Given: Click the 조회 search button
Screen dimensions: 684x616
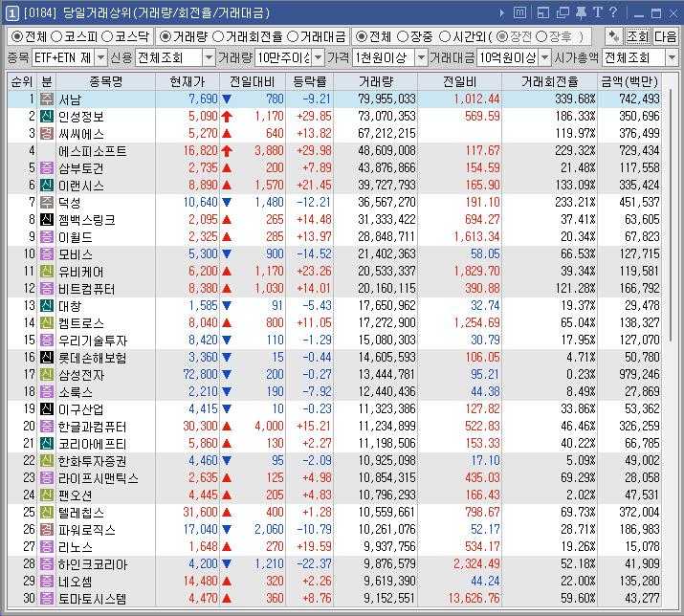Looking at the screenshot, I should pyautogui.click(x=638, y=36).
